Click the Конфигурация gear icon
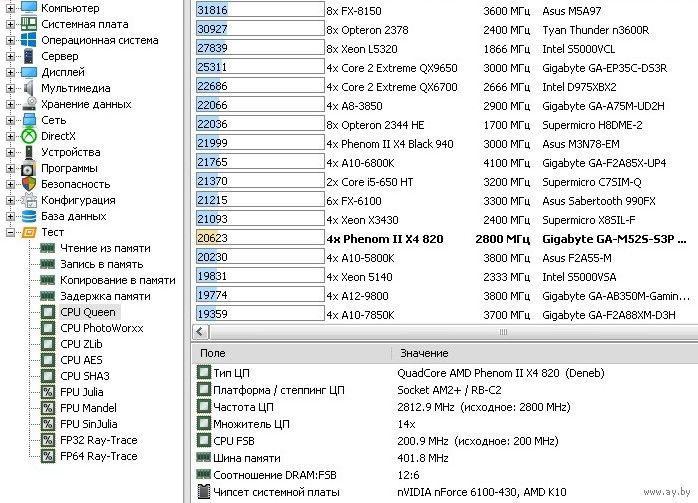Screen dimensions: 698x503 [29, 200]
